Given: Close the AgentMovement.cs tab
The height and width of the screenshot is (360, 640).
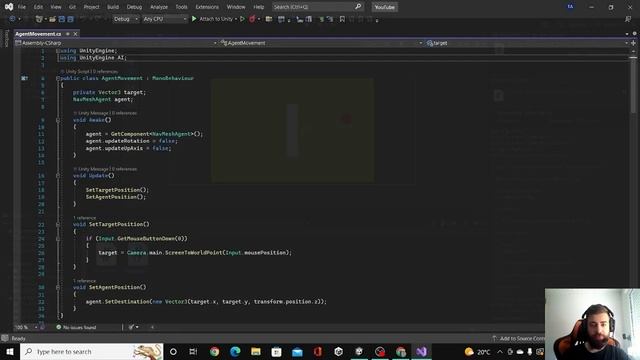Looking at the screenshot, I should tap(75, 34).
